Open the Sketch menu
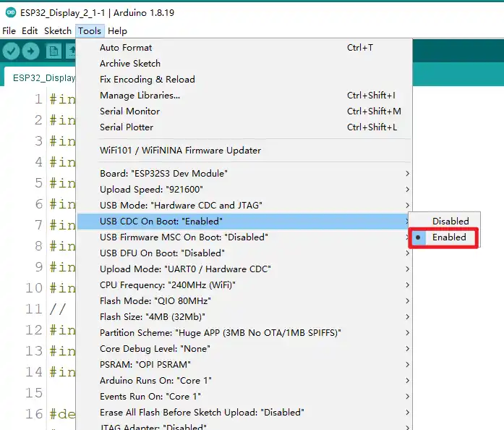The image size is (504, 430). click(x=58, y=31)
